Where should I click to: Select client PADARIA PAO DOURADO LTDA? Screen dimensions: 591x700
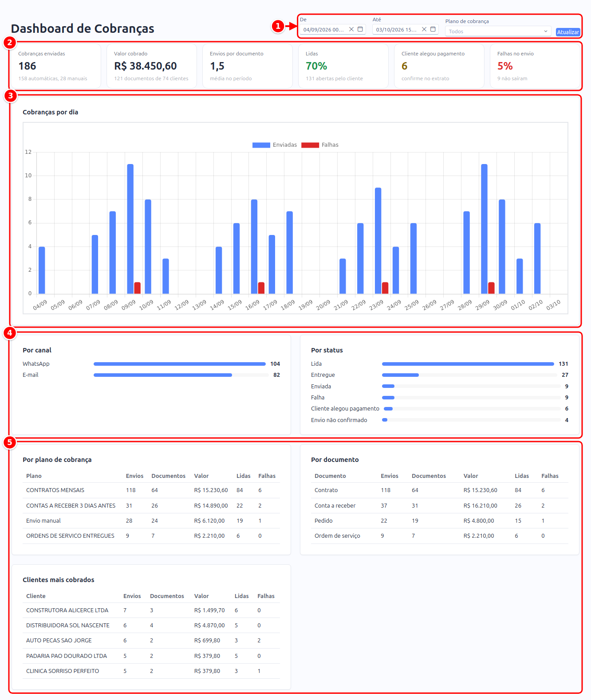(151, 656)
